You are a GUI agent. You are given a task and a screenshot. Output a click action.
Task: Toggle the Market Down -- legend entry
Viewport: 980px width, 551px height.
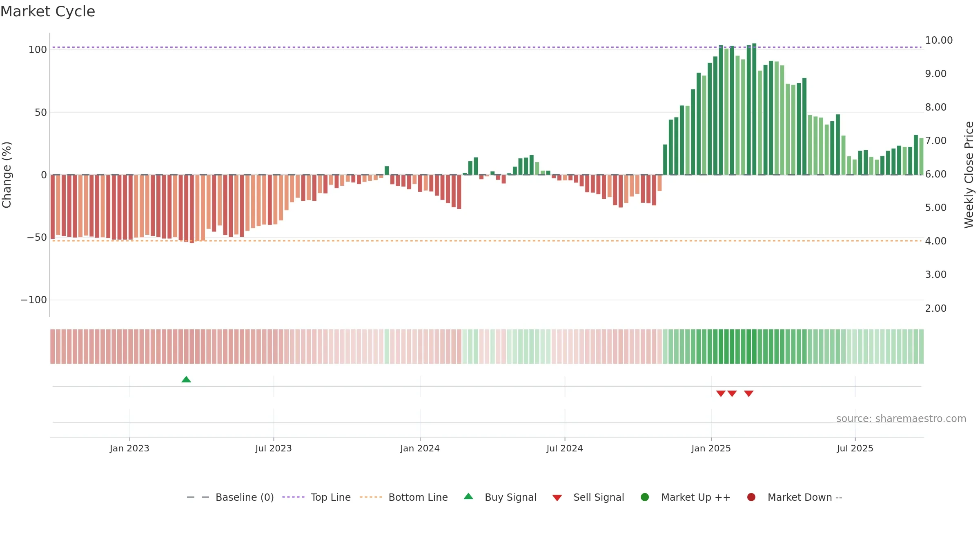(x=795, y=497)
